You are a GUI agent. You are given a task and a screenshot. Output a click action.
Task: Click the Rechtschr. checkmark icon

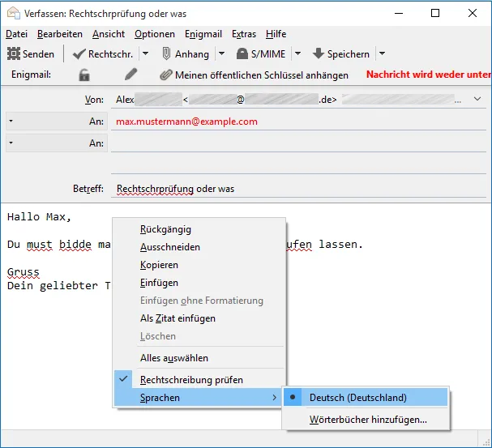pyautogui.click(x=79, y=54)
